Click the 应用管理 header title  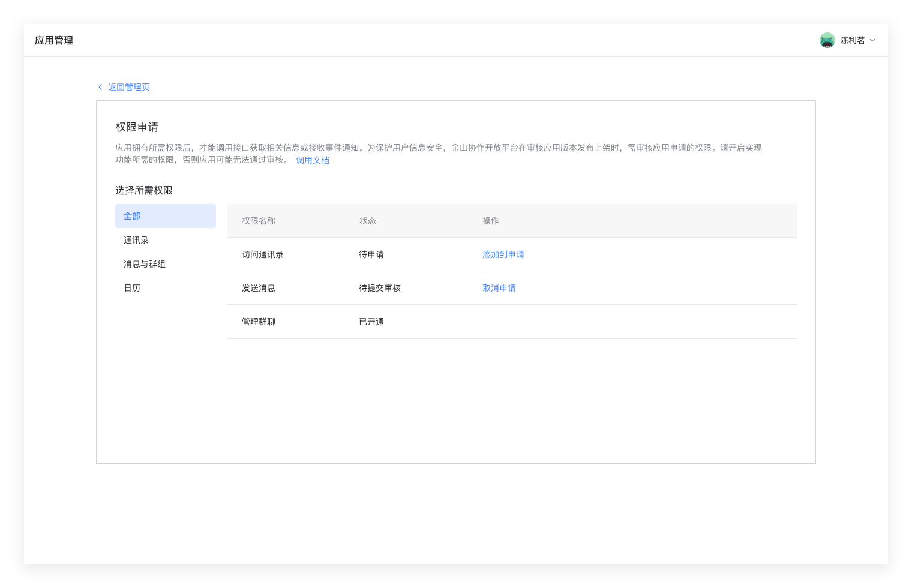pos(54,40)
